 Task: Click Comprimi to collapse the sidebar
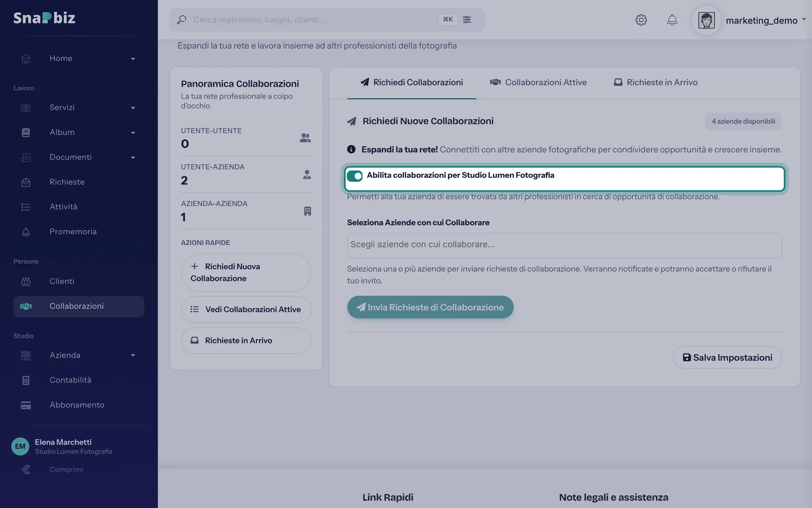coord(66,469)
